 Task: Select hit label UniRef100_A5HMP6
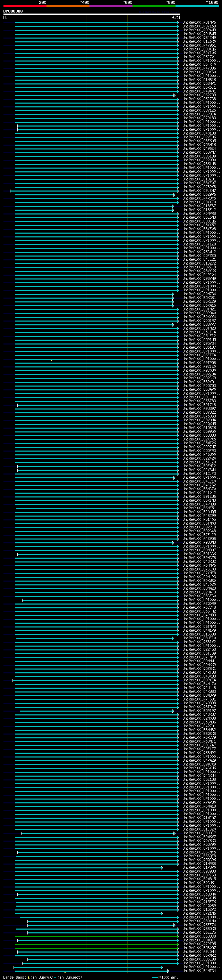pyautogui.click(x=199, y=565)
